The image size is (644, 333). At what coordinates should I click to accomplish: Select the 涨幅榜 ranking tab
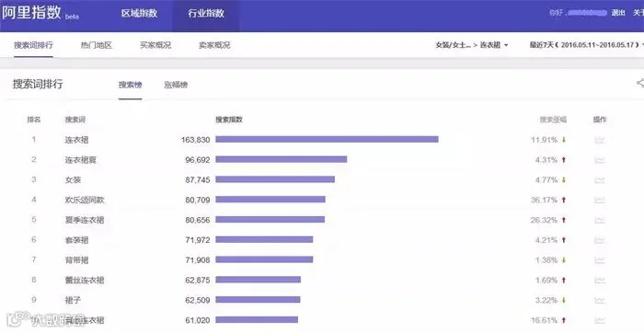coord(176,85)
